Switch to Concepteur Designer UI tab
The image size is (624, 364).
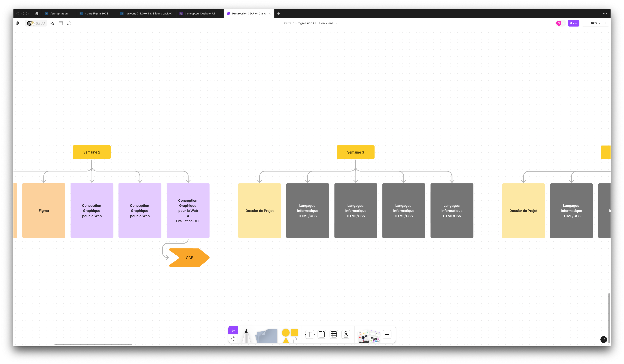pyautogui.click(x=200, y=14)
